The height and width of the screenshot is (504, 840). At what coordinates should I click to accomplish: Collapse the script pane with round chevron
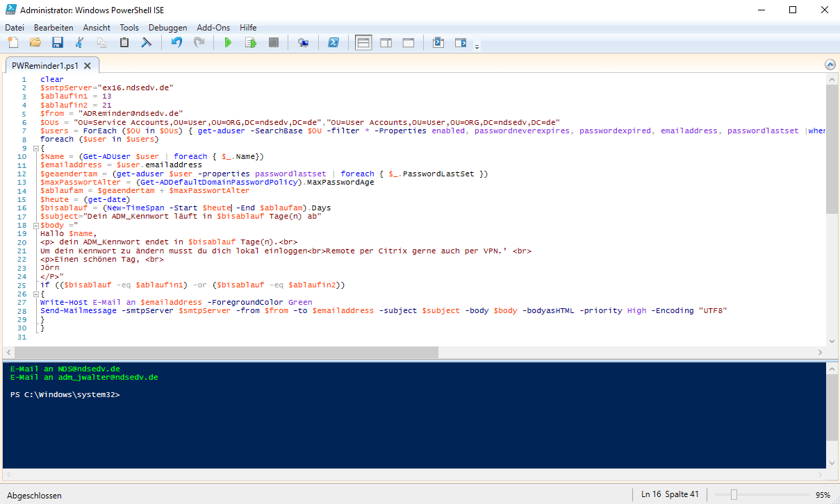tap(830, 65)
